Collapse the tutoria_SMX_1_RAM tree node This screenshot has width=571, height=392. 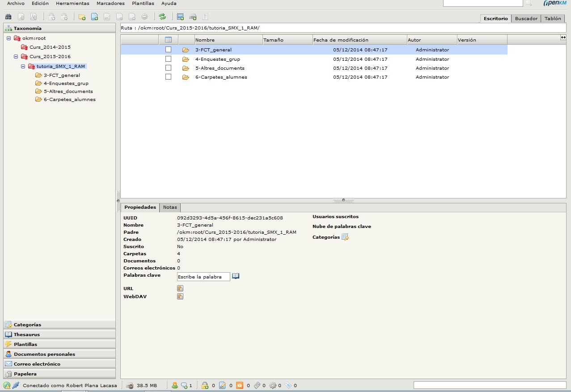coord(23,66)
